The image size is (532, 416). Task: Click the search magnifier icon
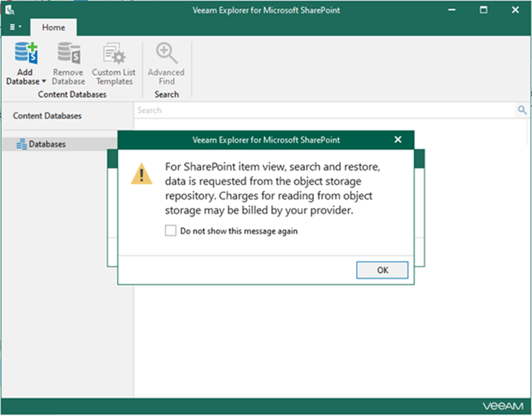pos(522,110)
